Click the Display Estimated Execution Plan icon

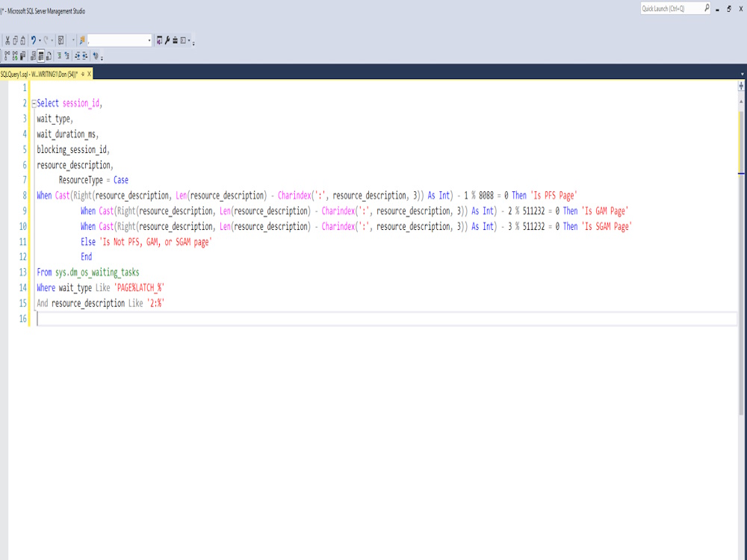tap(7, 56)
